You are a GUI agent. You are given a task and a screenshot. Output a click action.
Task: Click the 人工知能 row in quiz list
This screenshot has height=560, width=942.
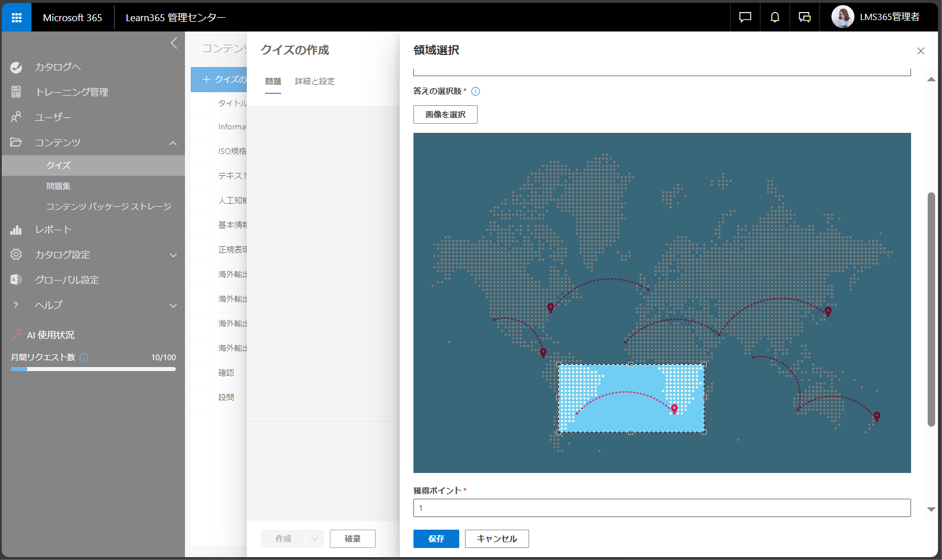[219, 200]
